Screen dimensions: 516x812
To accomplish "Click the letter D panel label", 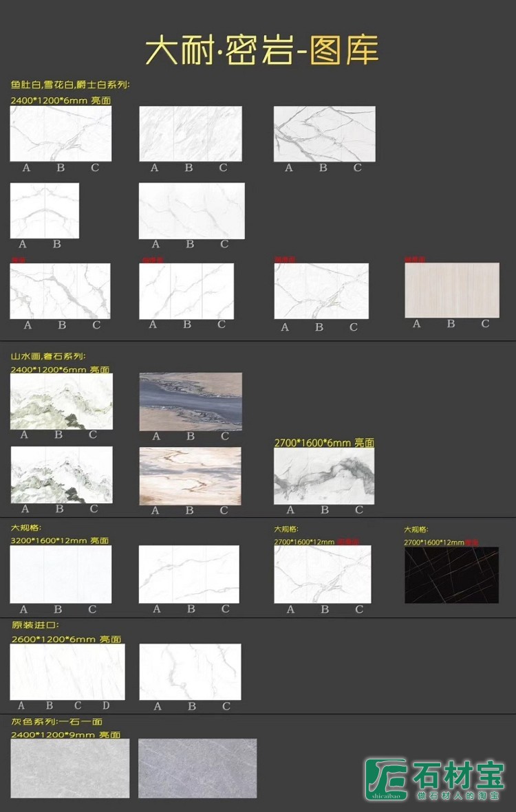I will tap(106, 705).
